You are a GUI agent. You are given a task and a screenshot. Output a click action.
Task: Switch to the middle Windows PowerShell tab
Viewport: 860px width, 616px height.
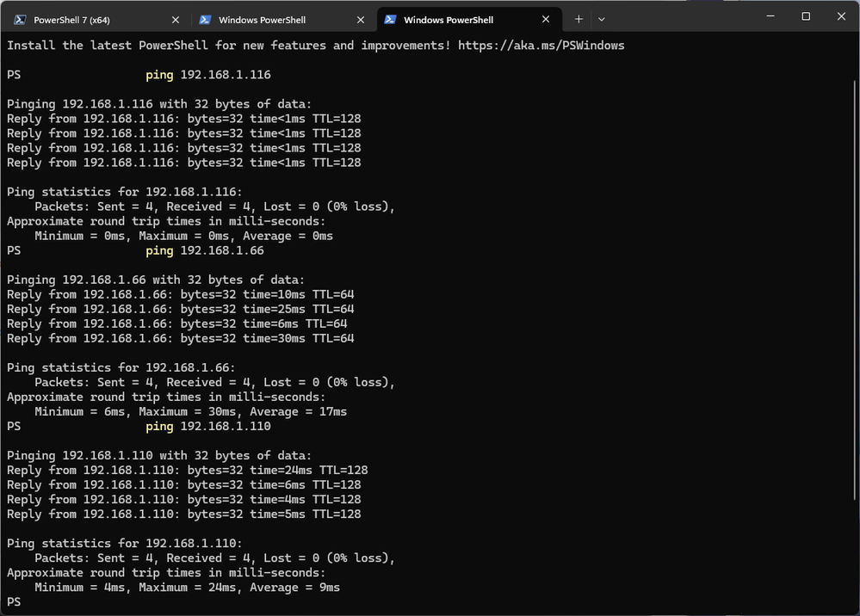262,19
